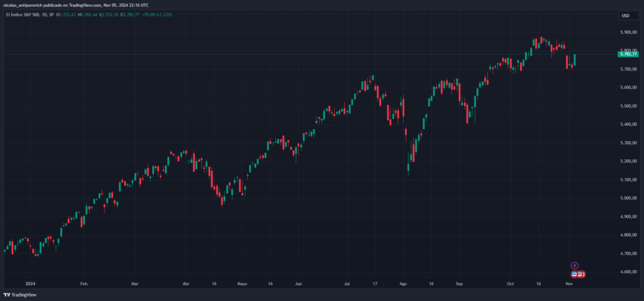Click the latest green candle in November
Screen dimensions: 644x301
[x=574, y=60]
